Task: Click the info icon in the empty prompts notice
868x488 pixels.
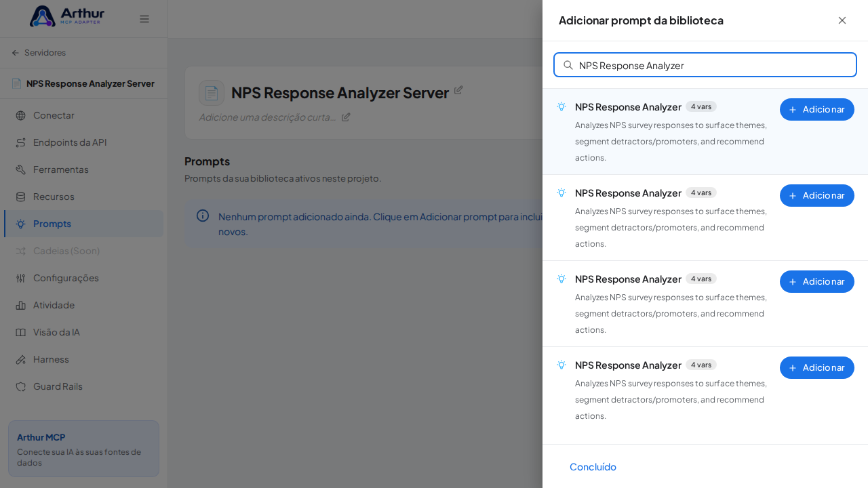Action: click(203, 216)
